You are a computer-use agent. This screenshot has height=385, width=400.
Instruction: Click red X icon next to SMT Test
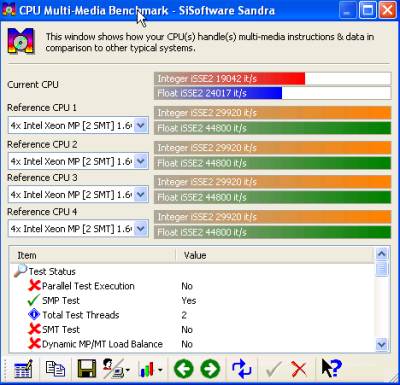pyautogui.click(x=34, y=329)
